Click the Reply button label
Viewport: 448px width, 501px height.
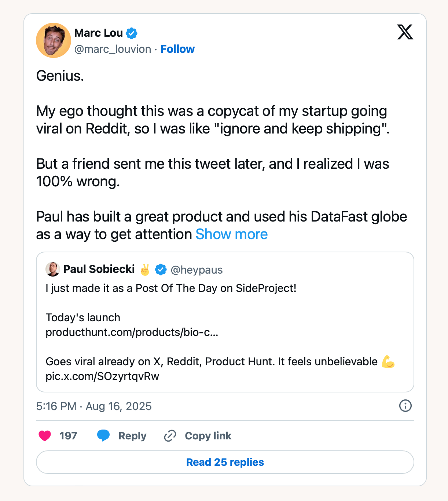132,436
